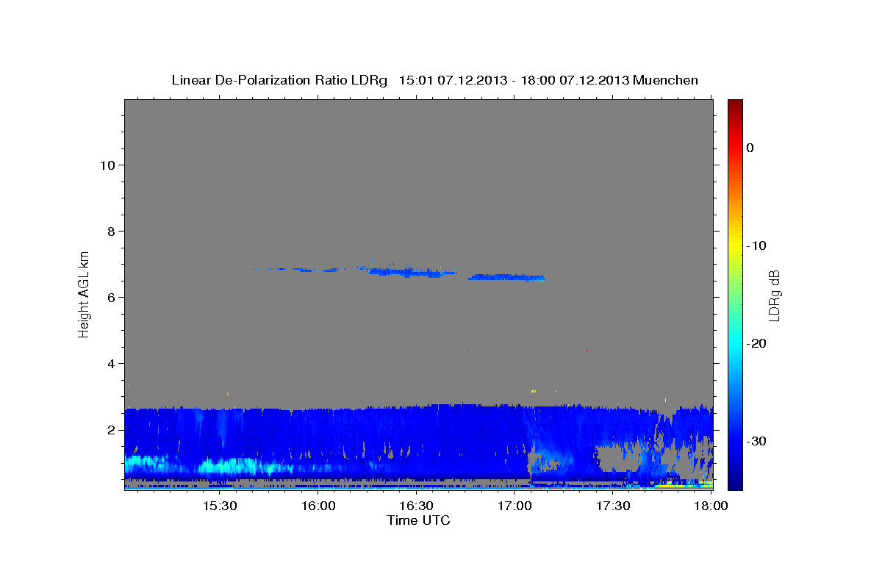
Task: Click the 'LDRg dB' colorbar label
Action: pyautogui.click(x=773, y=295)
